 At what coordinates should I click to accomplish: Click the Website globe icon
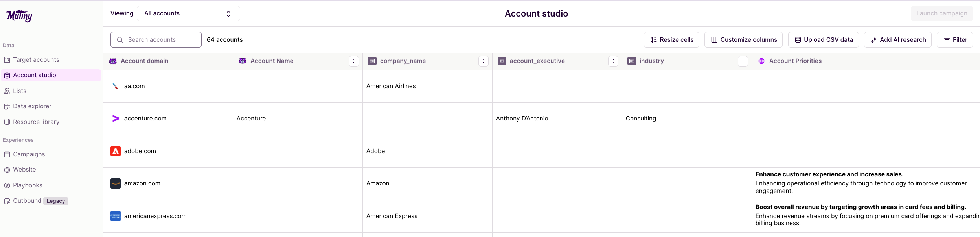(x=7, y=170)
